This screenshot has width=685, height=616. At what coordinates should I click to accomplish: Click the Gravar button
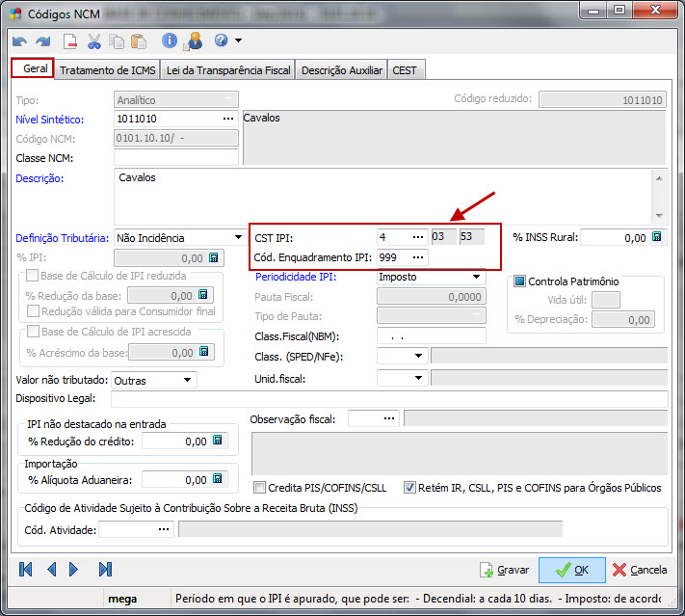(x=504, y=570)
